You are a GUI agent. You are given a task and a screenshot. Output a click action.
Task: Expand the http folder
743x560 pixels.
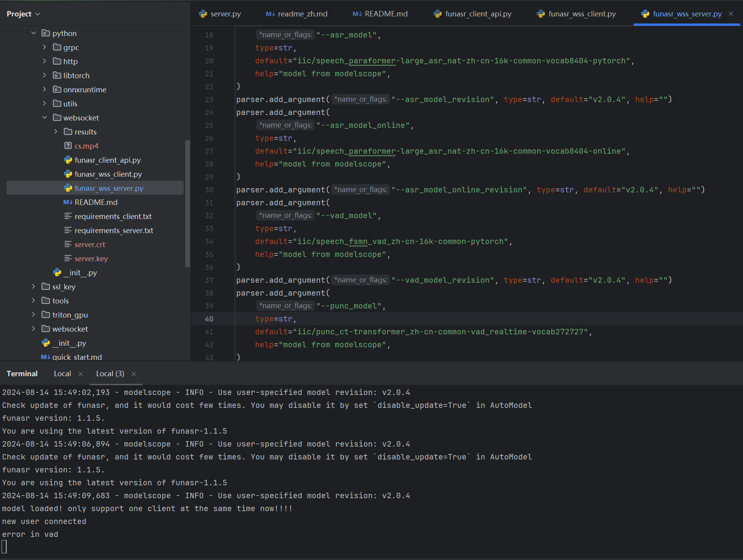[x=45, y=61]
